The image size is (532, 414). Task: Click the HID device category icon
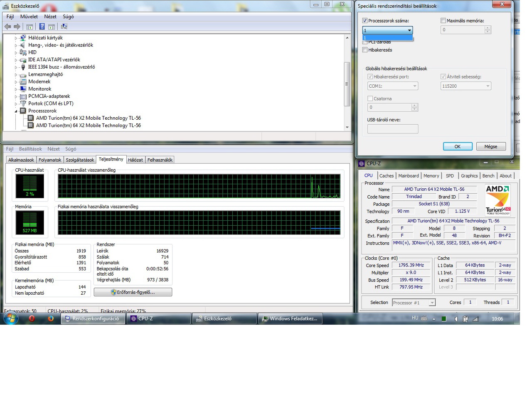23,52
